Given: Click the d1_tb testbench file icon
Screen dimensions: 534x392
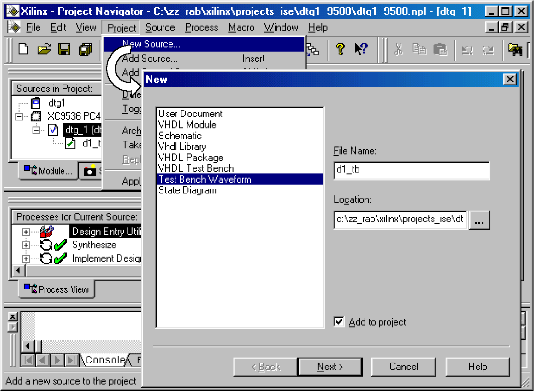Looking at the screenshot, I should click(70, 143).
